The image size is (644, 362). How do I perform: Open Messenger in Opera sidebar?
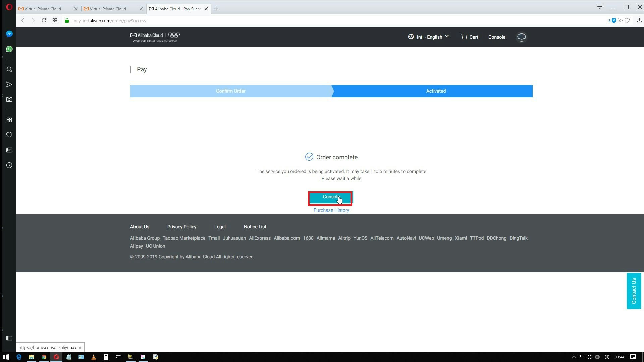click(x=9, y=34)
